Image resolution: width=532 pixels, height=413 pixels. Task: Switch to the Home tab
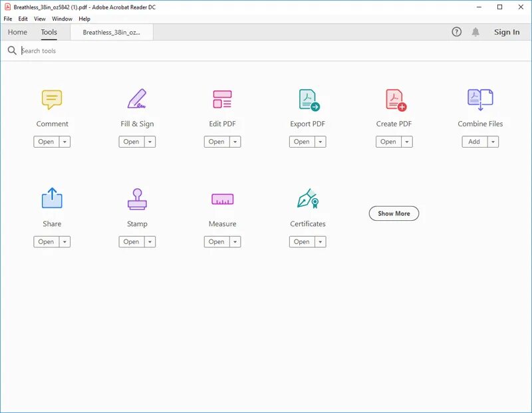pyautogui.click(x=17, y=32)
